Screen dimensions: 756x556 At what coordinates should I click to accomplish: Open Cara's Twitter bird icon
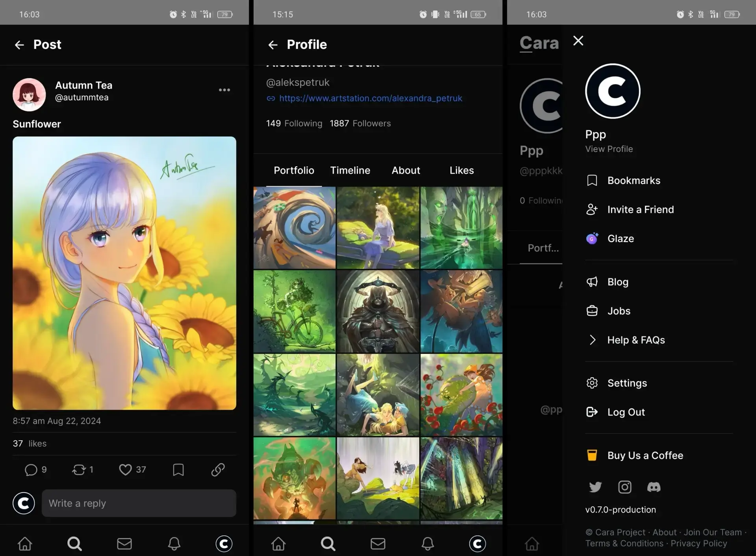click(595, 487)
